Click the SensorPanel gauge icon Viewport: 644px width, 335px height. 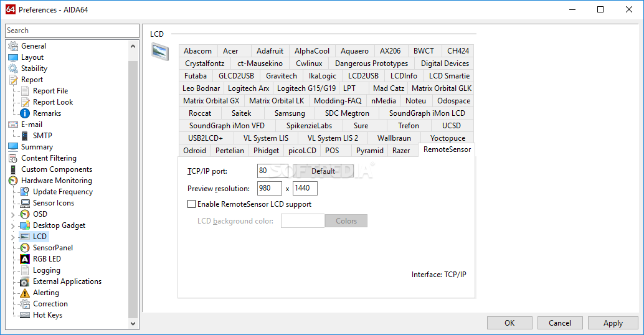coord(25,248)
